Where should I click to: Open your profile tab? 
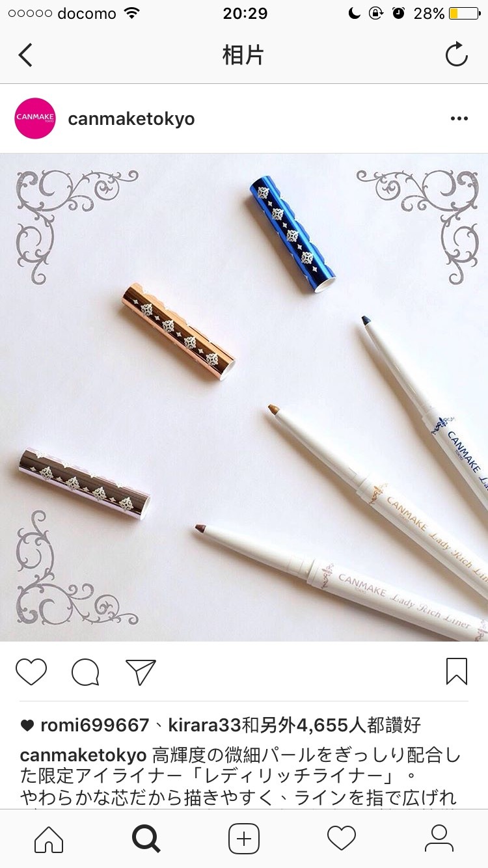pos(439,839)
